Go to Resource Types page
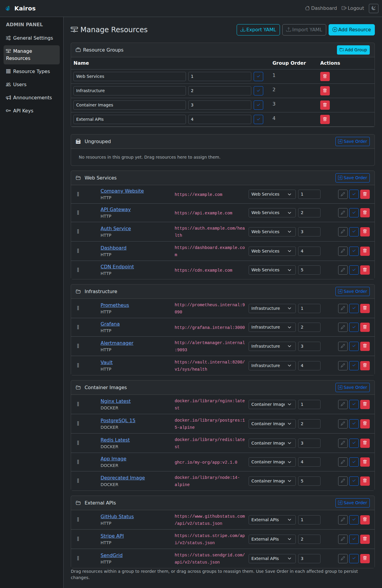This screenshot has height=588, width=382. click(32, 71)
